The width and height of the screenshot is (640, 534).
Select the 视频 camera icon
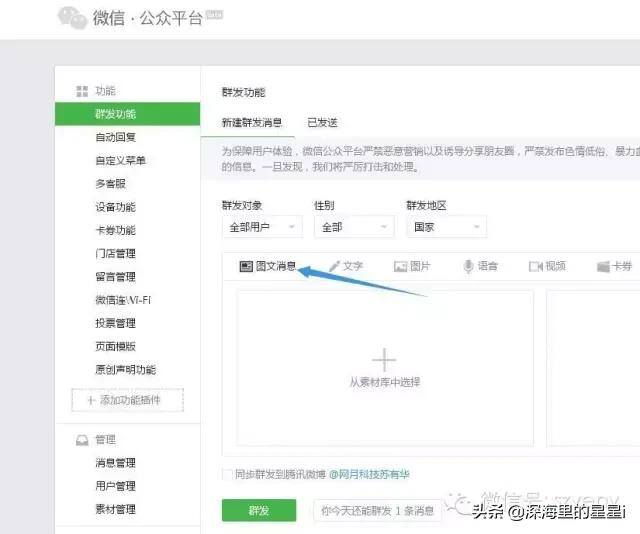tap(536, 267)
